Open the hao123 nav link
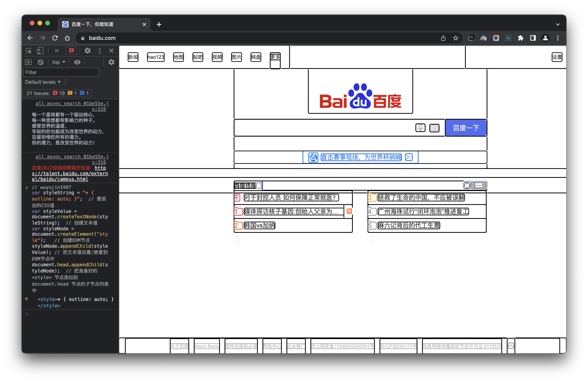Image resolution: width=588 pixels, height=382 pixels. coord(156,57)
